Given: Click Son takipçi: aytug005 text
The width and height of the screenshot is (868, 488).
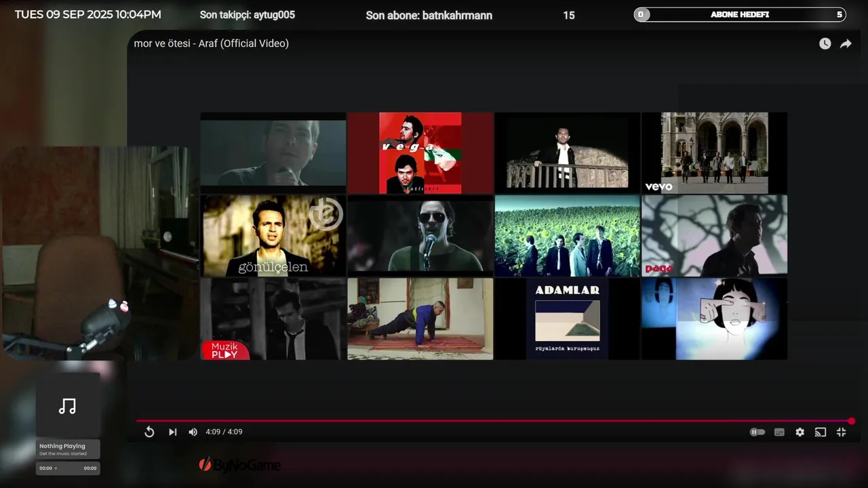Looking at the screenshot, I should pyautogui.click(x=248, y=15).
